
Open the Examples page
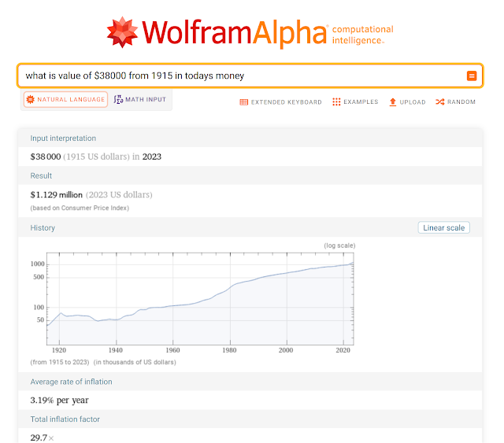tap(355, 102)
